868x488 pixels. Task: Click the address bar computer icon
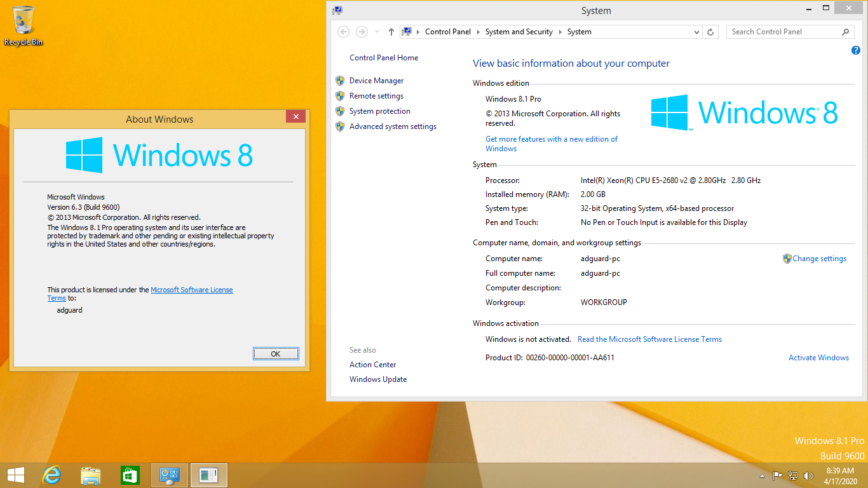(x=407, y=32)
